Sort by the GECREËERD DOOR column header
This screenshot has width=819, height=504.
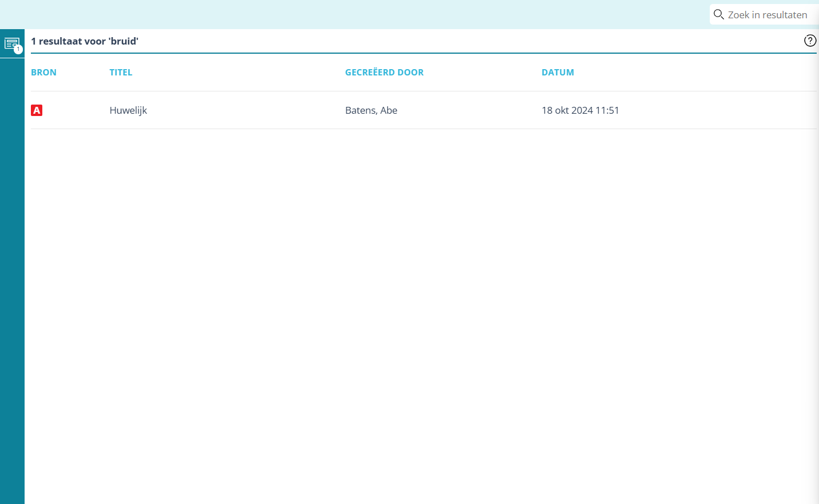pyautogui.click(x=384, y=73)
